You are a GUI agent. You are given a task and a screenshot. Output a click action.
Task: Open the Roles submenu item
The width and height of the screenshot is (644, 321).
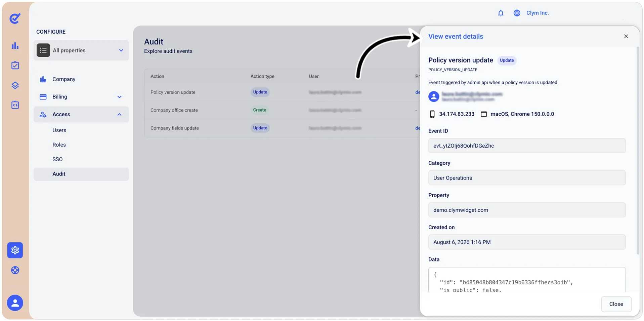coord(59,145)
